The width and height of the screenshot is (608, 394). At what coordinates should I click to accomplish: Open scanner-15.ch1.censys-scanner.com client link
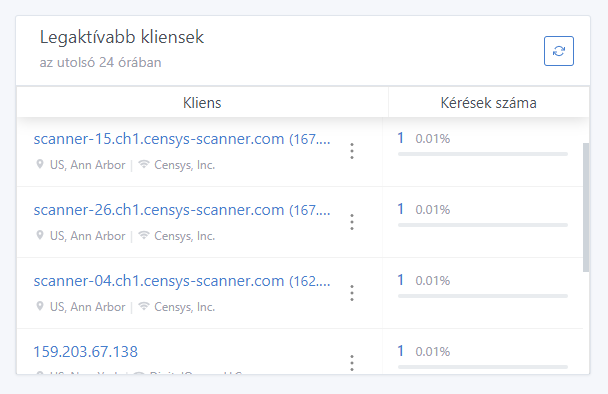(x=182, y=139)
